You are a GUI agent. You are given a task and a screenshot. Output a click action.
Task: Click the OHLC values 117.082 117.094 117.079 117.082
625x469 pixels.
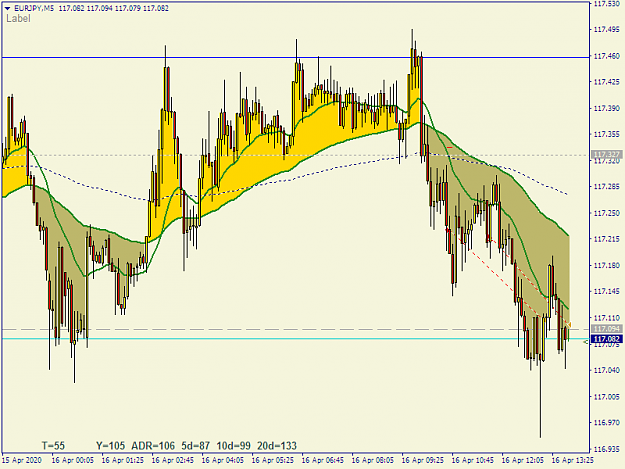pos(114,8)
